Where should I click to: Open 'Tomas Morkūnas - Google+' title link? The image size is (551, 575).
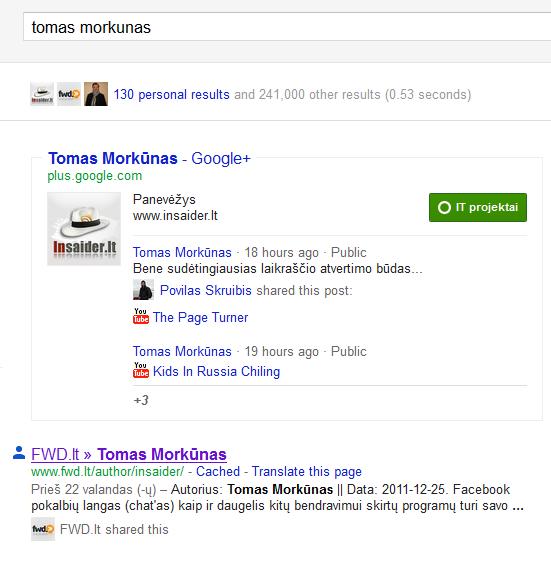tap(149, 158)
